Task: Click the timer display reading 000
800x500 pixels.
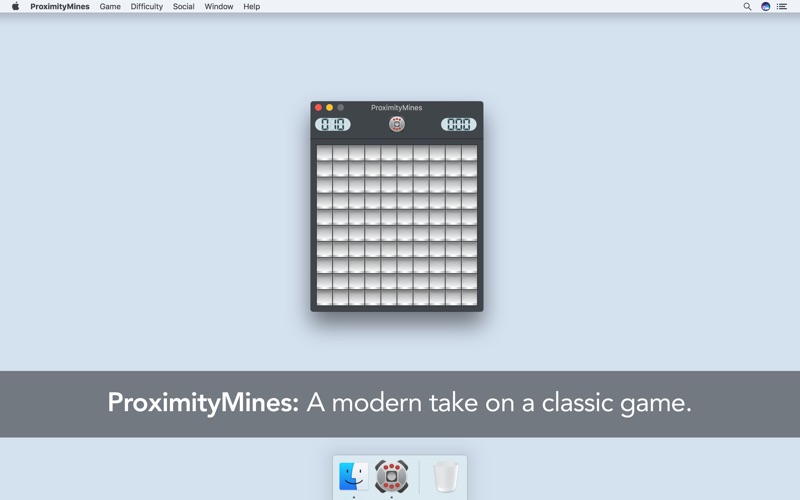Action: click(x=459, y=124)
